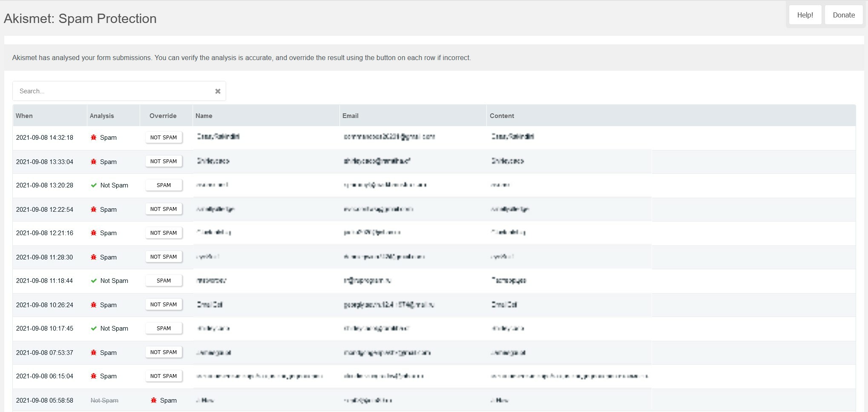
Task: Mark the 13:20:28 submission as SPAM
Action: 164,185
